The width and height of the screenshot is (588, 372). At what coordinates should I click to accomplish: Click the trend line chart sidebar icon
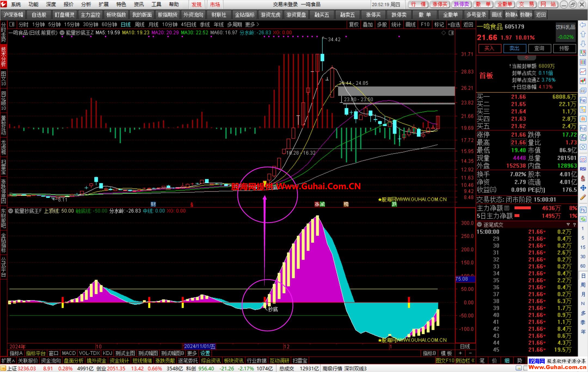click(583, 71)
